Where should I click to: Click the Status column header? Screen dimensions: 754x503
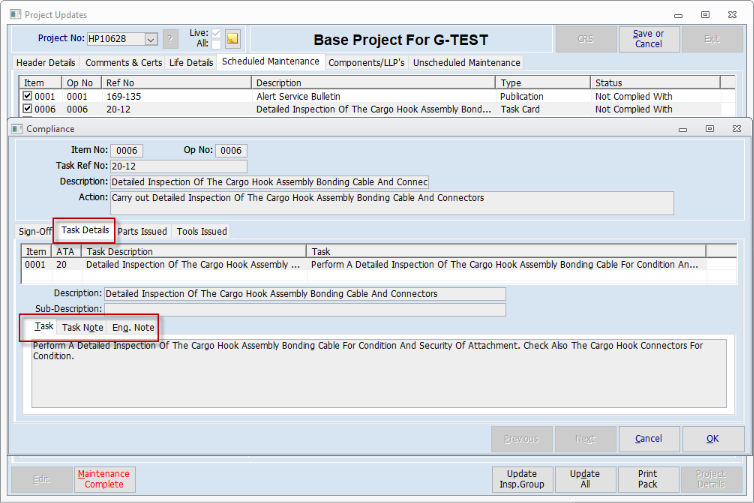tap(655, 83)
